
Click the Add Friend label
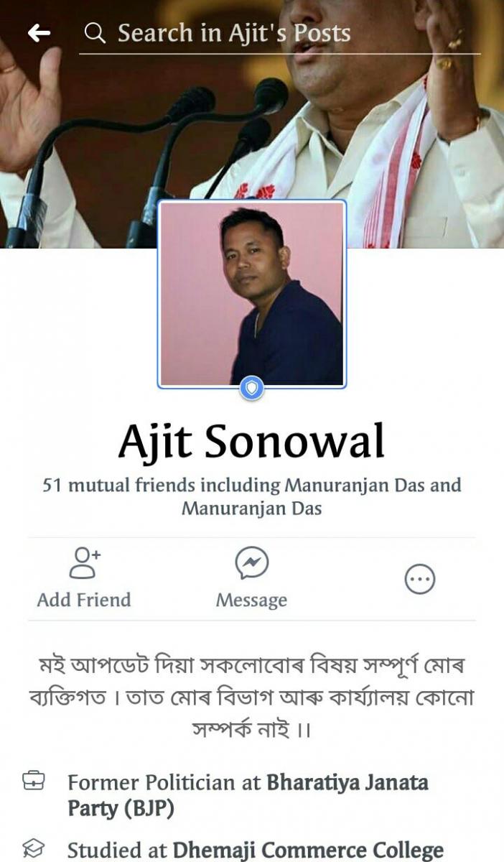click(x=84, y=600)
